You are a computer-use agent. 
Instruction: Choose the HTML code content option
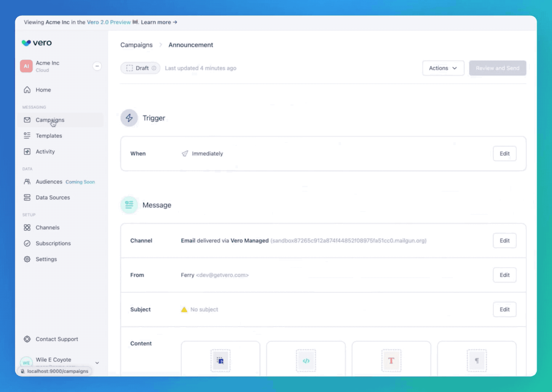click(x=306, y=360)
